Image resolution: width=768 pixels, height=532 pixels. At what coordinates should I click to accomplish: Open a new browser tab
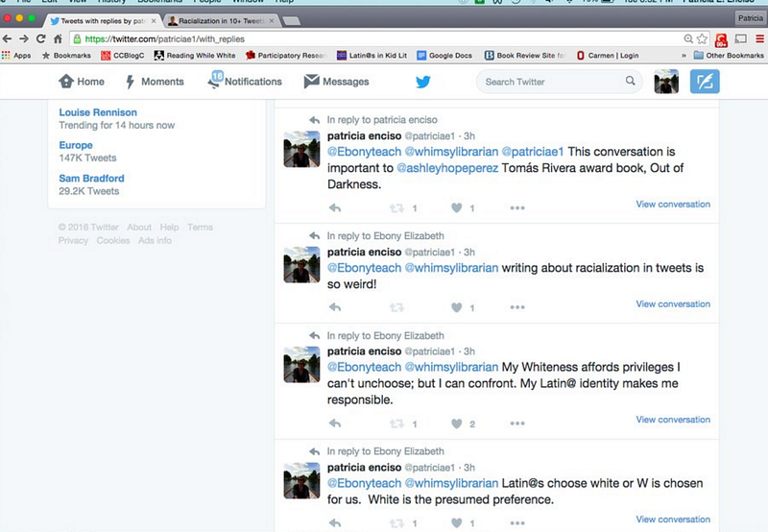(x=292, y=20)
